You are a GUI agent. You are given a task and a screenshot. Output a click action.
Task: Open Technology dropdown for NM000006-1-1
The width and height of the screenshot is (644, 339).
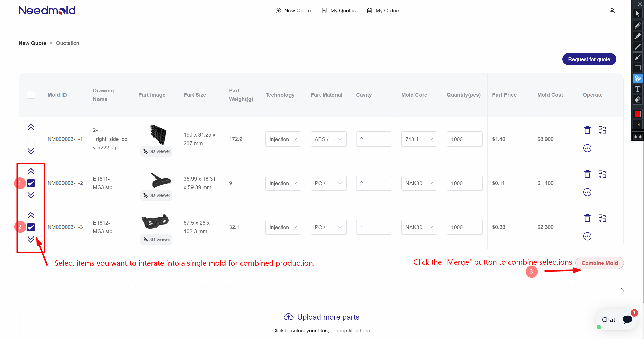(x=283, y=139)
